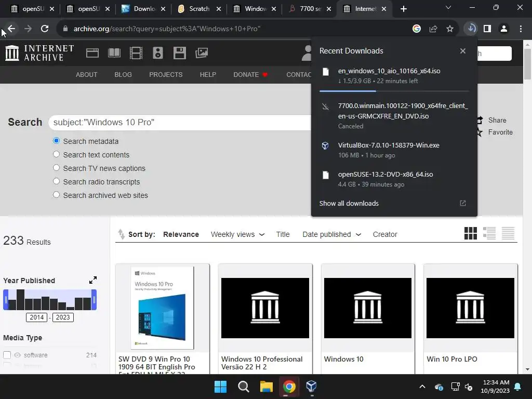Screen dimensions: 532x399
Task: Sort results by Relevance
Action: point(181,234)
